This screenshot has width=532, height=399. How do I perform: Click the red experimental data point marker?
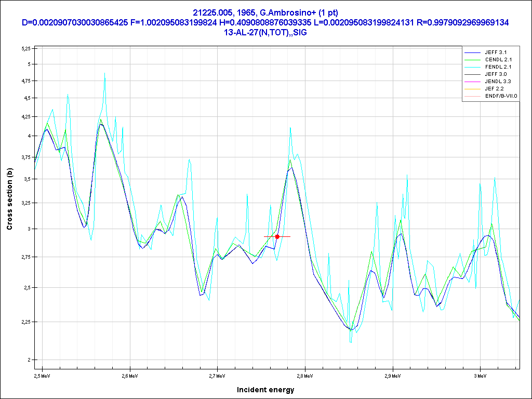(x=277, y=236)
